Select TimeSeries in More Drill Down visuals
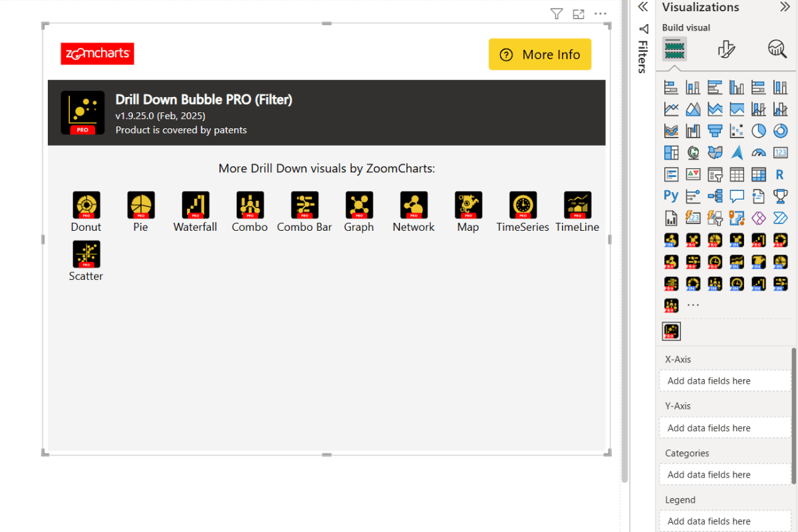This screenshot has height=532, width=798. point(523,212)
